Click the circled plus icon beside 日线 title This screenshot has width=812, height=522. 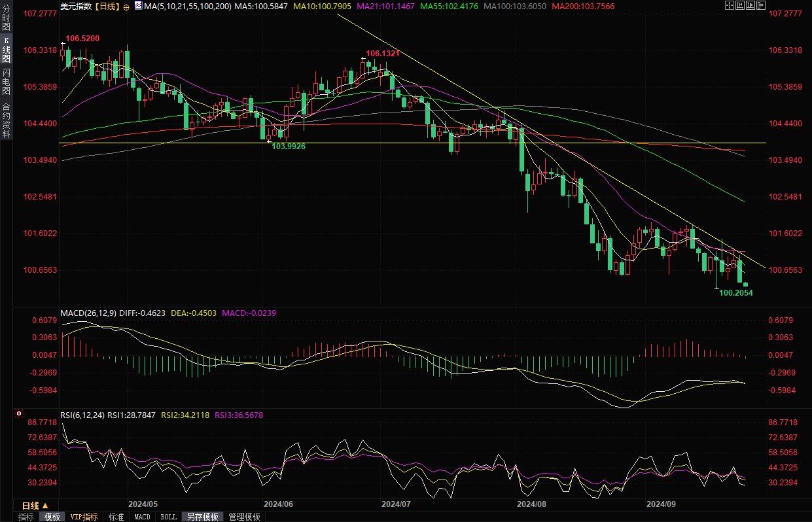126,7
